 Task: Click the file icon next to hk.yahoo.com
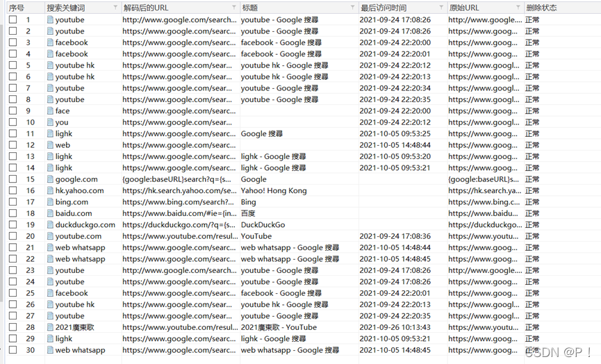(50, 190)
